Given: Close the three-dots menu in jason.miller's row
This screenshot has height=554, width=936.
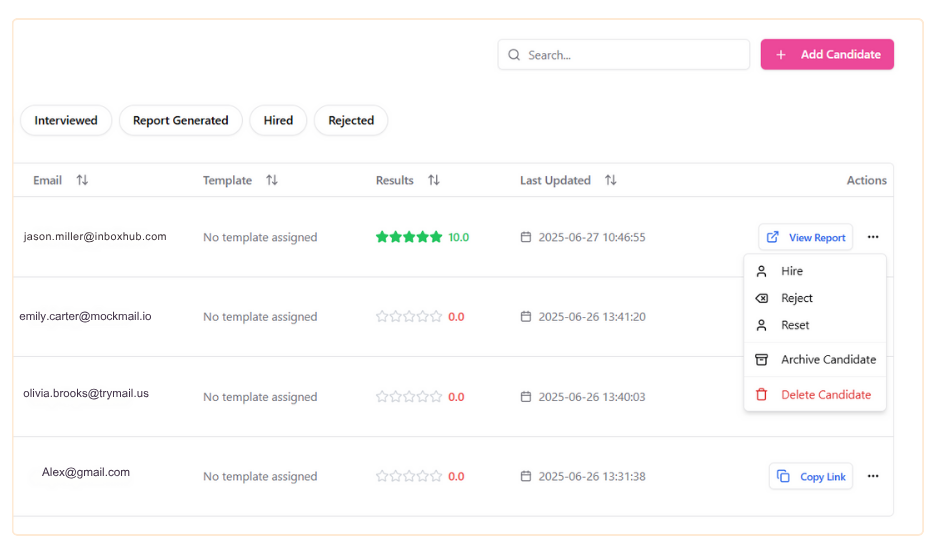Looking at the screenshot, I should (873, 237).
